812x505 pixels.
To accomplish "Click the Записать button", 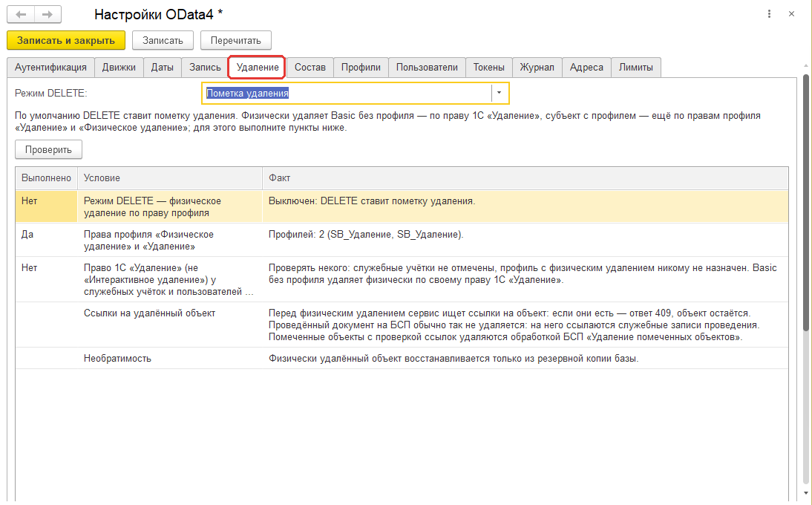I will click(x=163, y=40).
